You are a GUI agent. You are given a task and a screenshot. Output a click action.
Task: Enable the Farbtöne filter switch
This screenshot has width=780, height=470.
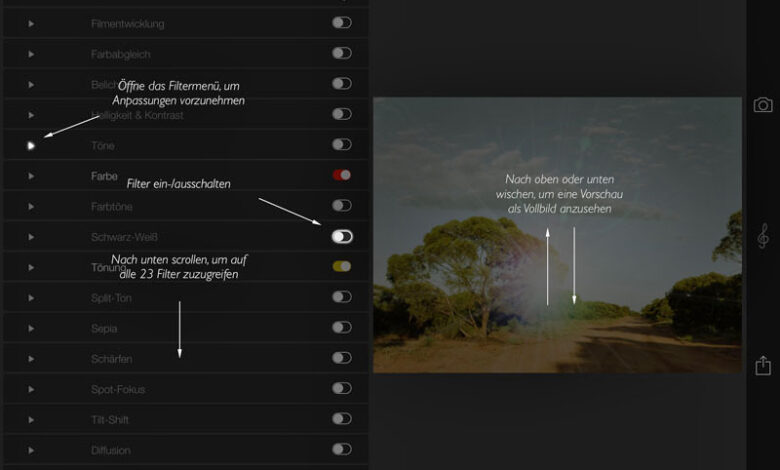[342, 205]
